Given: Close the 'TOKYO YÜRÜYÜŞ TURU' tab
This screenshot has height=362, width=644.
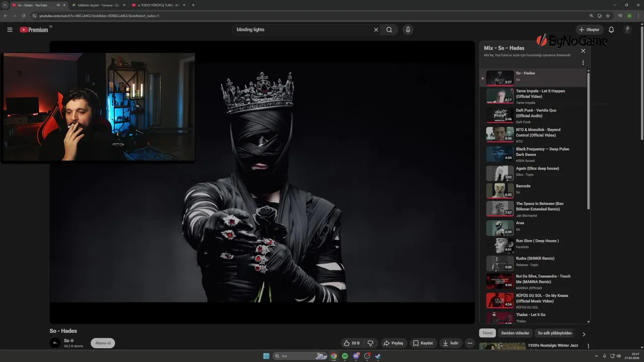Looking at the screenshot, I should pyautogui.click(x=184, y=5).
